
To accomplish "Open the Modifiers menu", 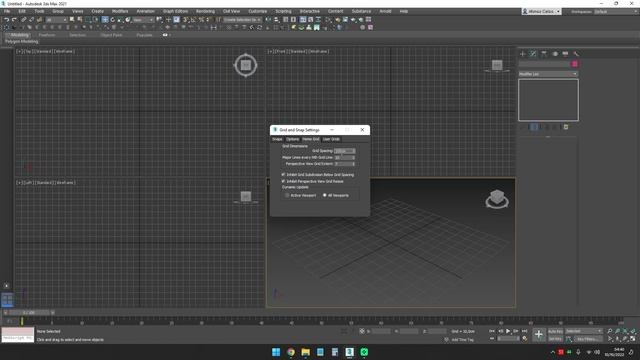I will coord(120,11).
